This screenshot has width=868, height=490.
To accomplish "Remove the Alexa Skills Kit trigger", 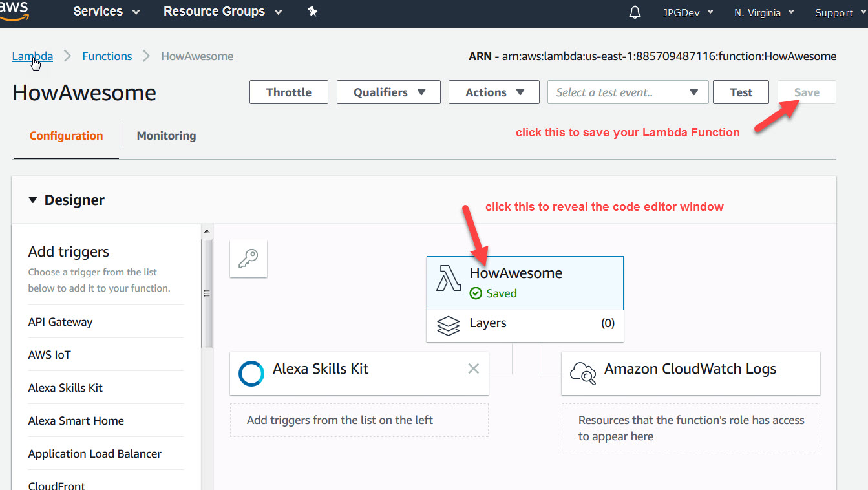I will point(473,368).
